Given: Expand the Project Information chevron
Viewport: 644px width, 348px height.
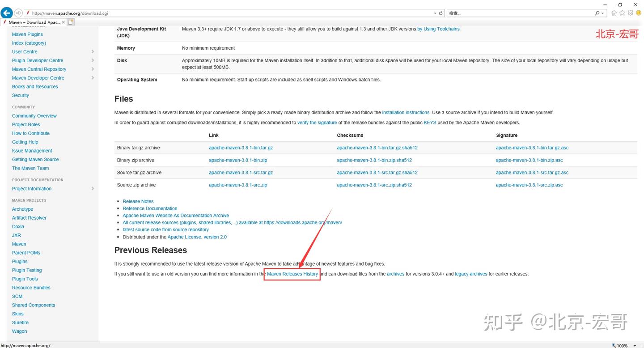Looking at the screenshot, I should 93,188.
